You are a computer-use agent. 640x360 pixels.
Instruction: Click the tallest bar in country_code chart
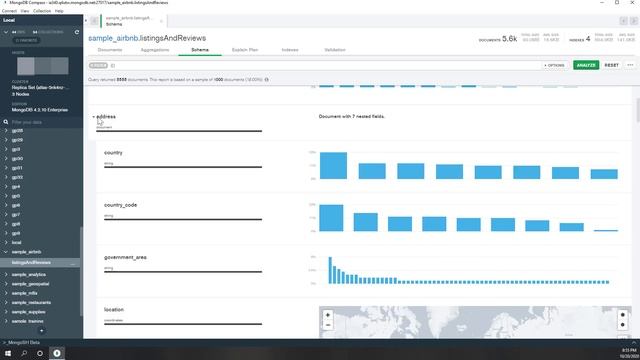click(x=331, y=218)
